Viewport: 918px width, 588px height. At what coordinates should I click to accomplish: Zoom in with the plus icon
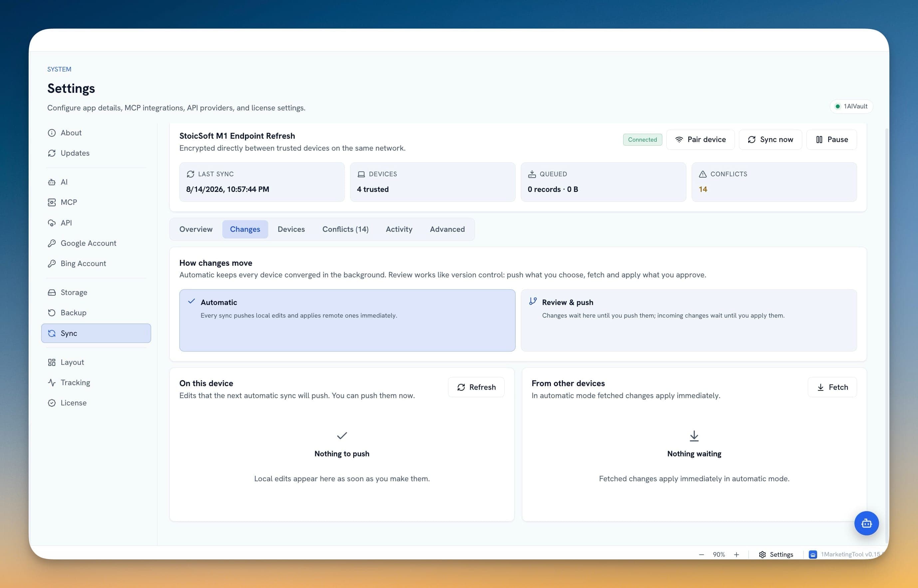pyautogui.click(x=736, y=554)
